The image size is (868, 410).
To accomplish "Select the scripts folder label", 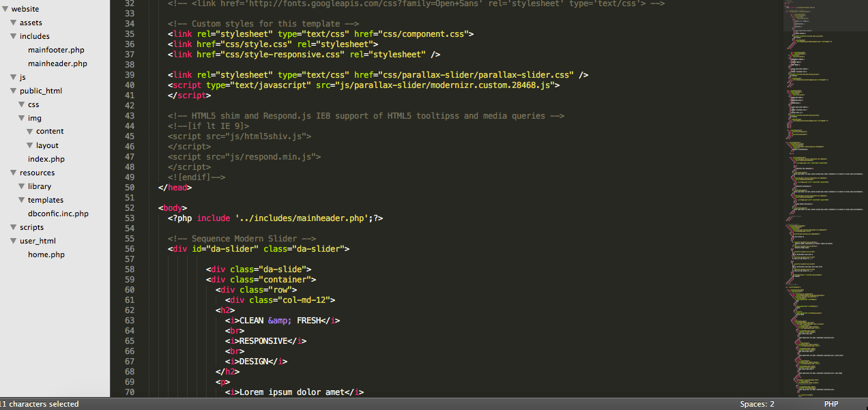I will click(31, 227).
